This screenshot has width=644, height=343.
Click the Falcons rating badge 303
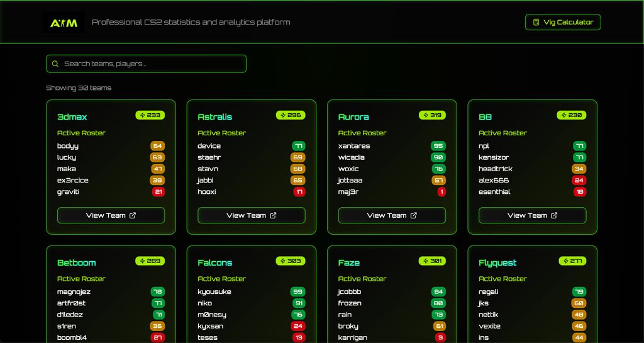(x=291, y=261)
